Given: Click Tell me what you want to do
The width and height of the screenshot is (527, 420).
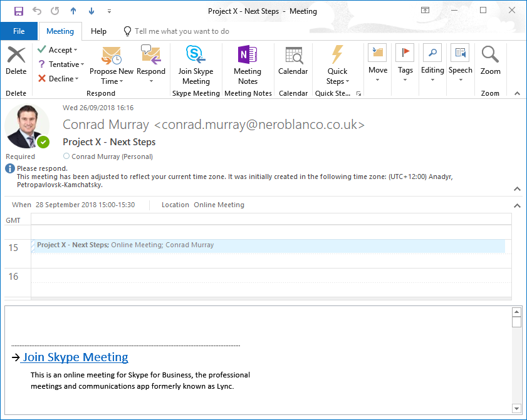Looking at the screenshot, I should [x=182, y=31].
